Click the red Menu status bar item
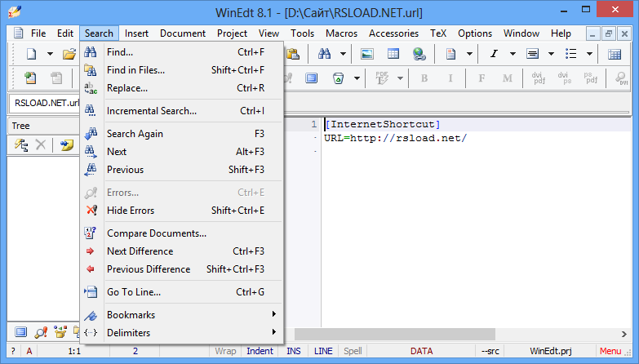The height and width of the screenshot is (364, 639). click(610, 351)
